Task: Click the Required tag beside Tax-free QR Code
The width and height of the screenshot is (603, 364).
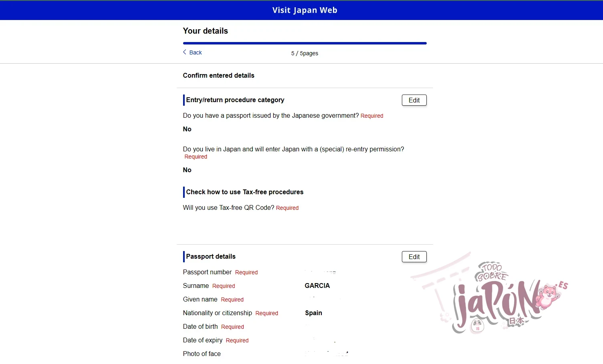Action: pos(287,208)
